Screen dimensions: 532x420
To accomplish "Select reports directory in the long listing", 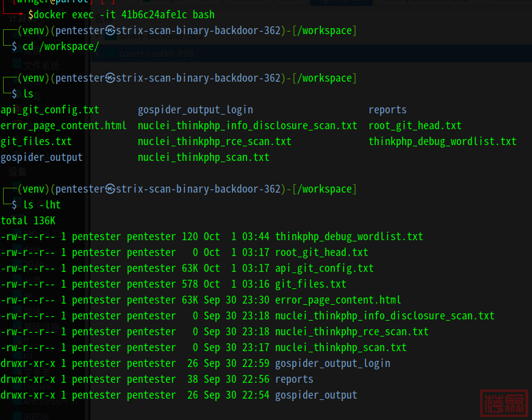I will 294,379.
